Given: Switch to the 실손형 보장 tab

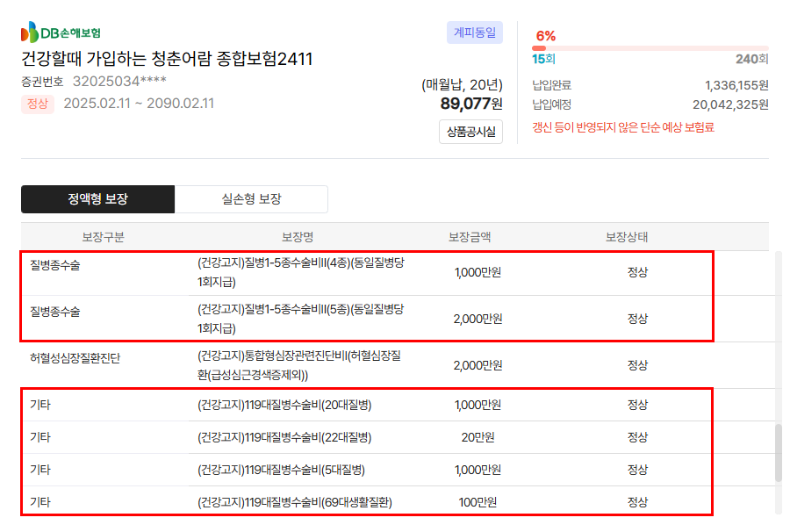Looking at the screenshot, I should tap(251, 199).
